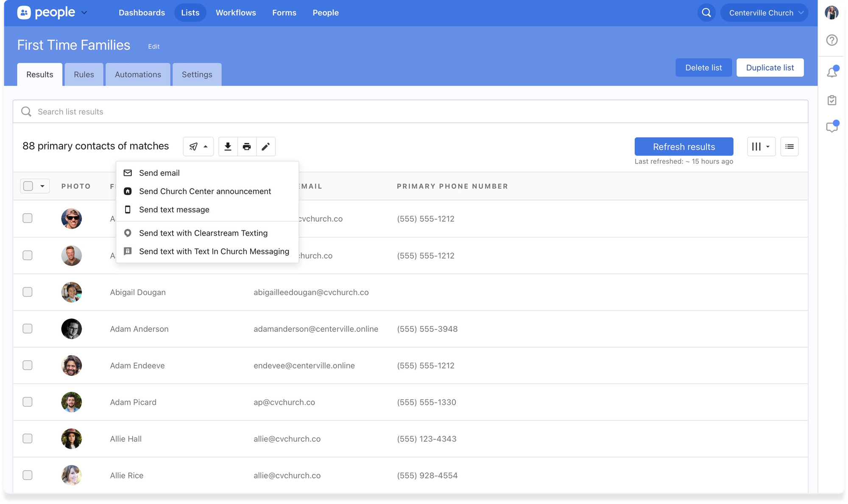Screen dimensions: 848x504
Task: Click the search magnifier in top navigation
Action: coord(706,13)
